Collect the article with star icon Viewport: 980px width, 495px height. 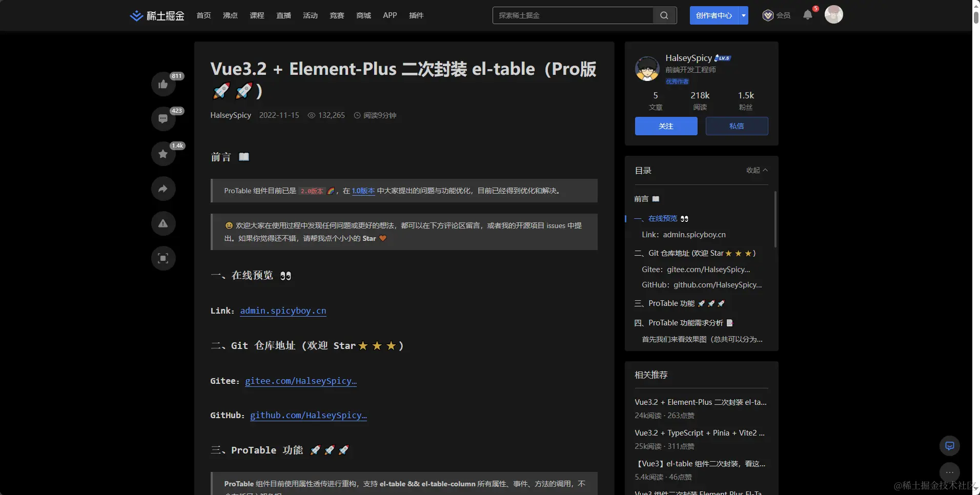click(x=162, y=153)
